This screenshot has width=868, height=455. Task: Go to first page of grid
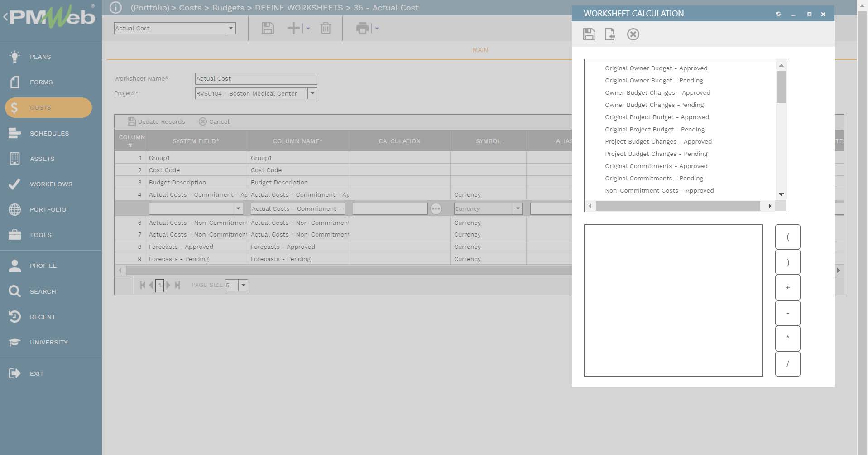pos(143,285)
